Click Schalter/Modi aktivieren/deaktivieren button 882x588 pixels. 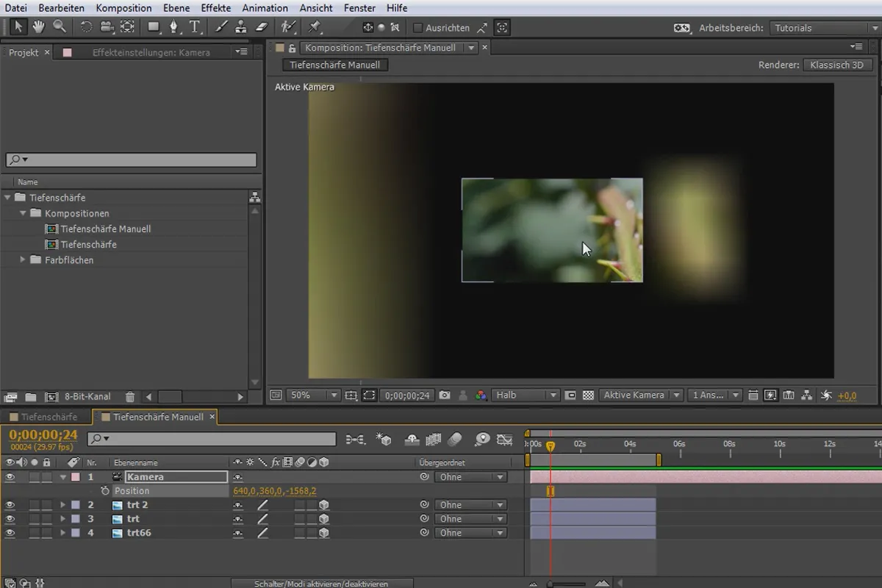pos(321,584)
